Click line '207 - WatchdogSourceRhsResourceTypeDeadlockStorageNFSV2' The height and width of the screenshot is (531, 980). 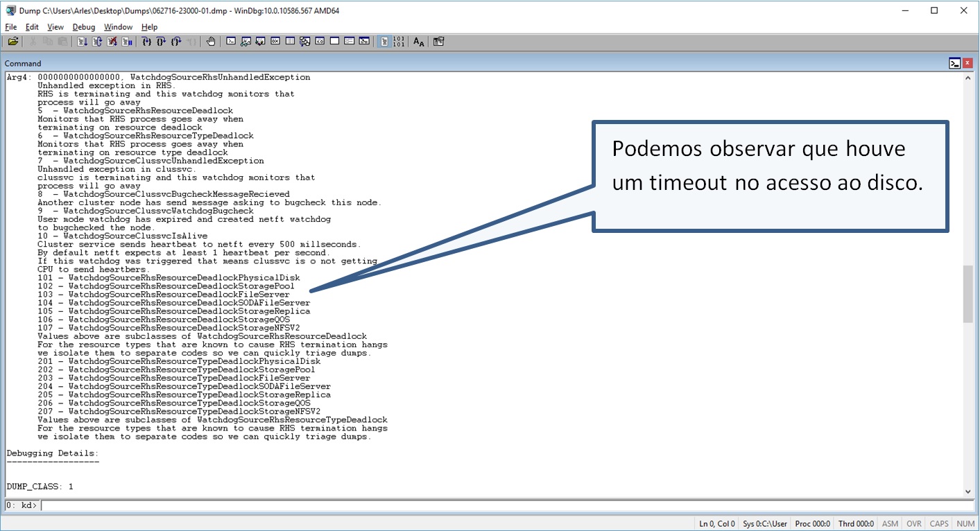click(179, 411)
